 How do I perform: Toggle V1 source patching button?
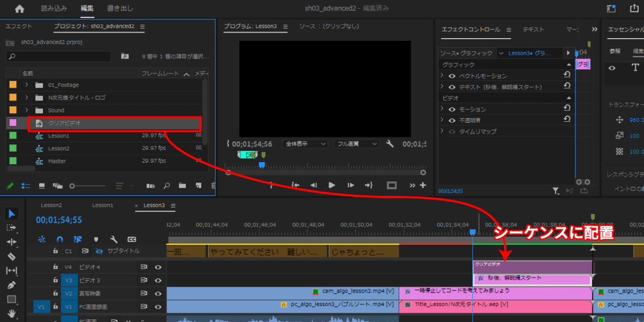click(x=41, y=306)
